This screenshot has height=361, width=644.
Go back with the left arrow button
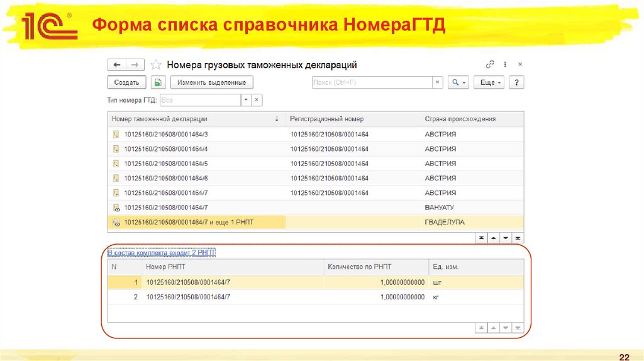click(x=116, y=65)
